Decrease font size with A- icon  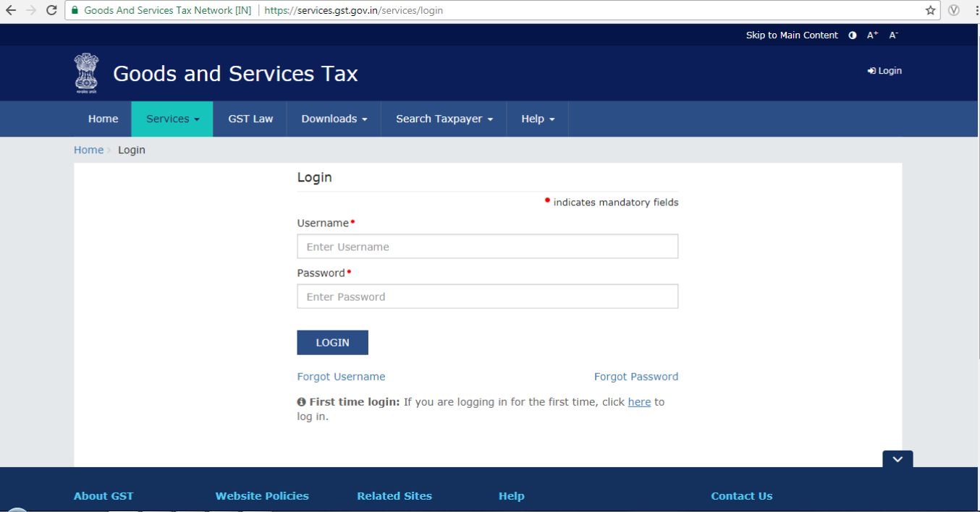pyautogui.click(x=893, y=35)
